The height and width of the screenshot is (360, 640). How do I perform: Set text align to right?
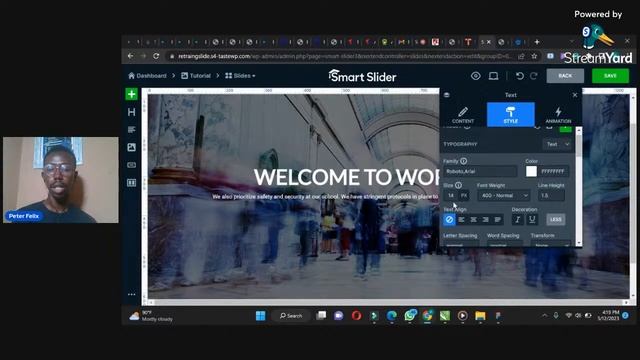pyautogui.click(x=486, y=220)
